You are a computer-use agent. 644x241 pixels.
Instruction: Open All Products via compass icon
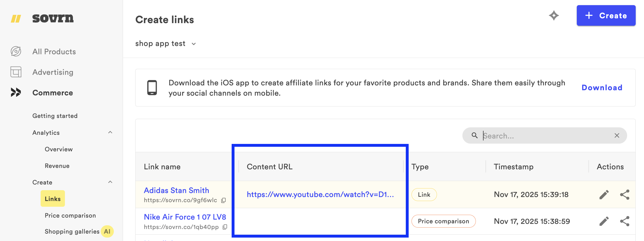[x=16, y=51]
